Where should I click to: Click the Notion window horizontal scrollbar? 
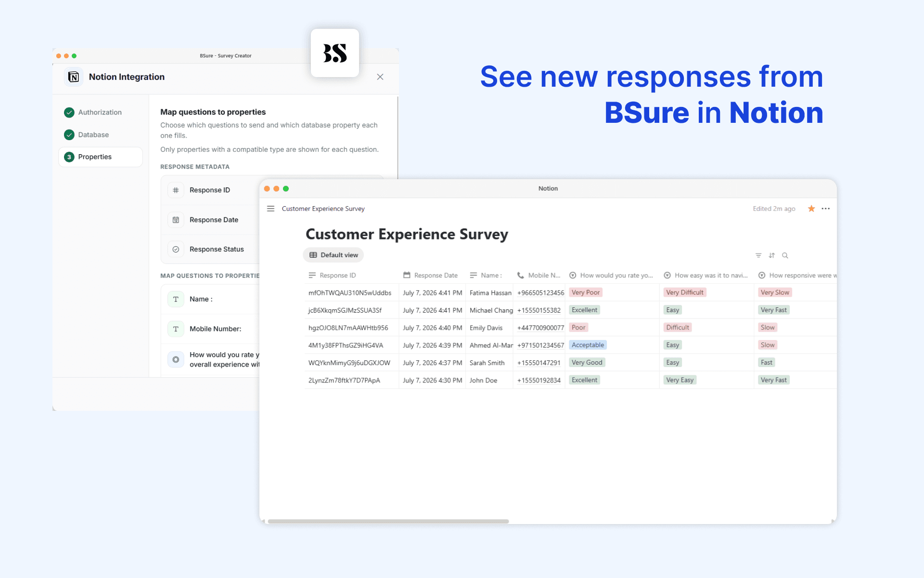pos(388,521)
